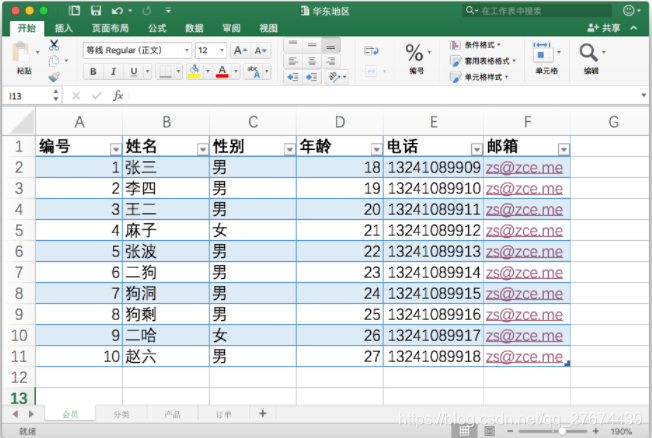Open the font size dropdown

pyautogui.click(x=222, y=50)
